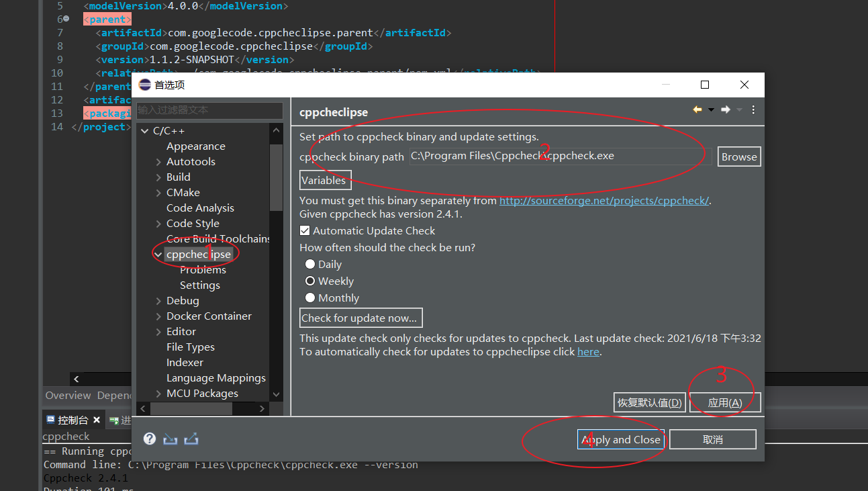
Task: Expand the Debug tree node
Action: [x=158, y=301]
